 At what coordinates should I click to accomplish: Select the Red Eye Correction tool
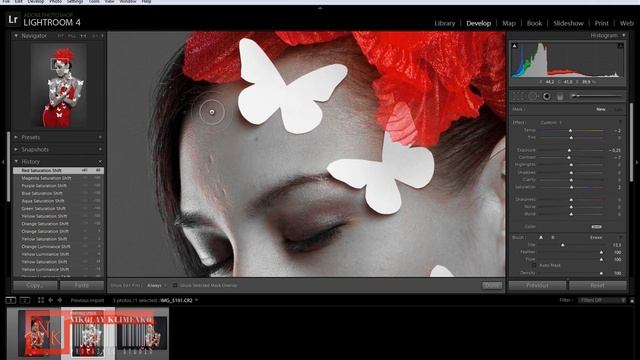point(547,96)
